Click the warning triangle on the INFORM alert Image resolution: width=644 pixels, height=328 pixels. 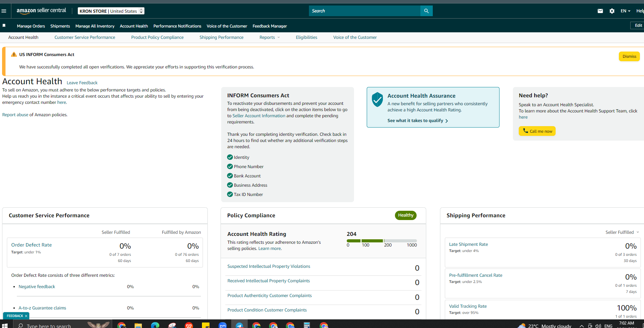click(x=14, y=54)
